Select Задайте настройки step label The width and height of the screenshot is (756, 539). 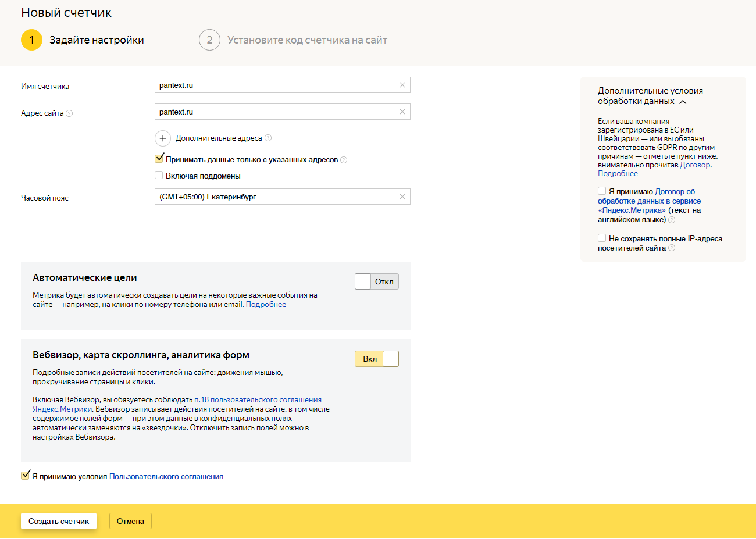coord(97,40)
